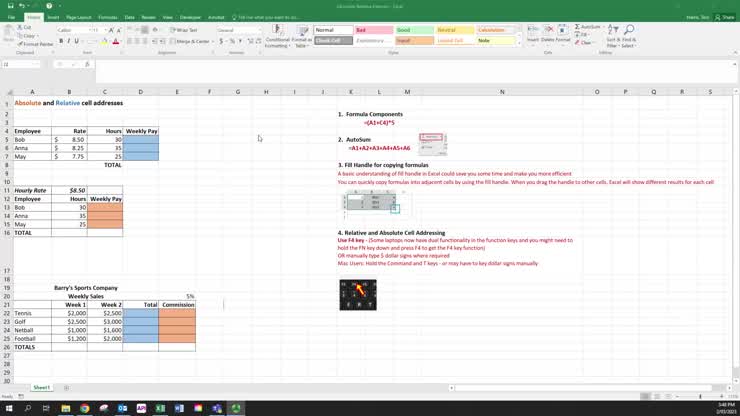Image resolution: width=740 pixels, height=416 pixels.
Task: Expand the Merge & Center dropdown arrow
Action: pos(213,41)
